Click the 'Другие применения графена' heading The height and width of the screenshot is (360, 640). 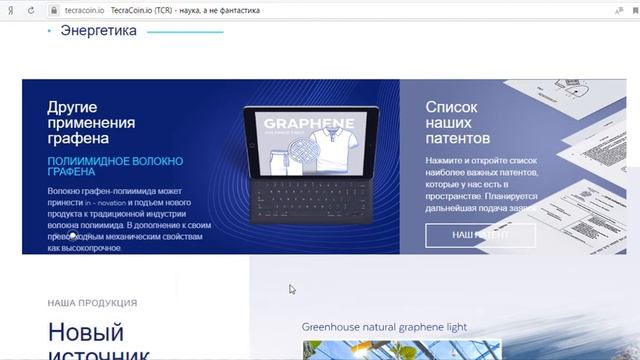[x=91, y=122]
